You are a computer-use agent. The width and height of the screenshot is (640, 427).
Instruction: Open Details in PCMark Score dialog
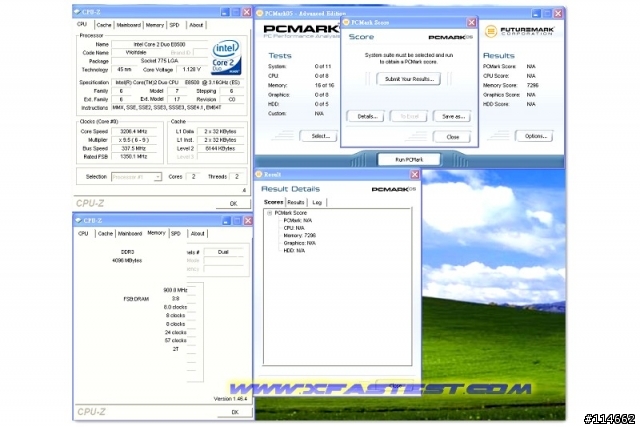point(365,116)
